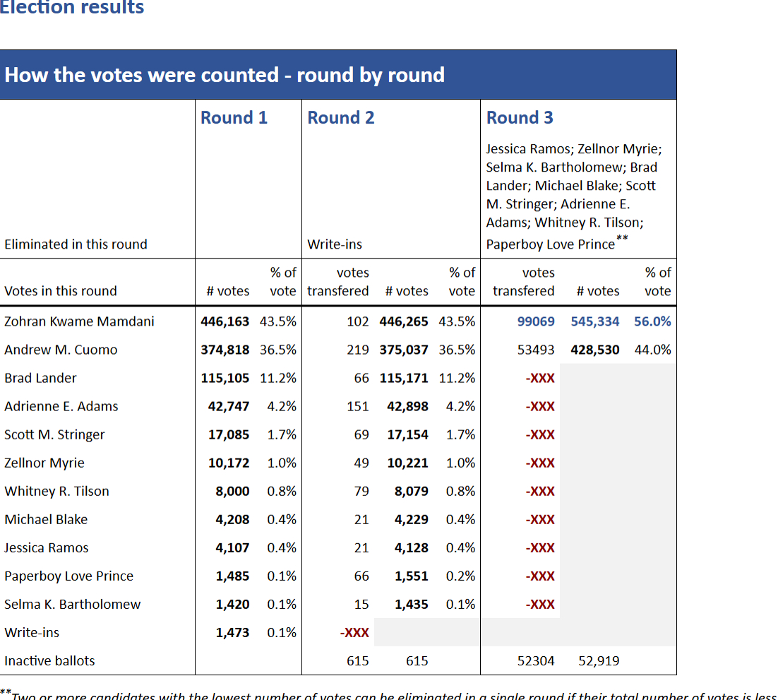778x700 pixels.
Task: Click the Zohran Kwame Mamdani row name
Action: [79, 321]
